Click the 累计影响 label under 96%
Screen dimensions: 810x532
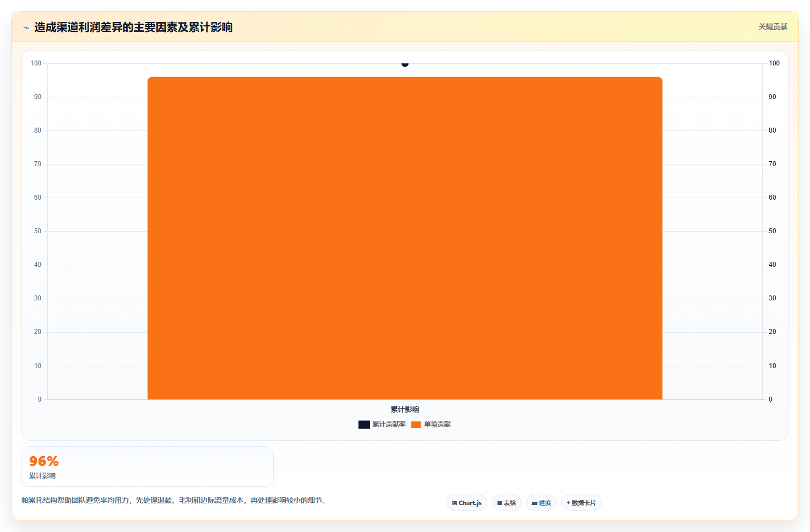[42, 476]
